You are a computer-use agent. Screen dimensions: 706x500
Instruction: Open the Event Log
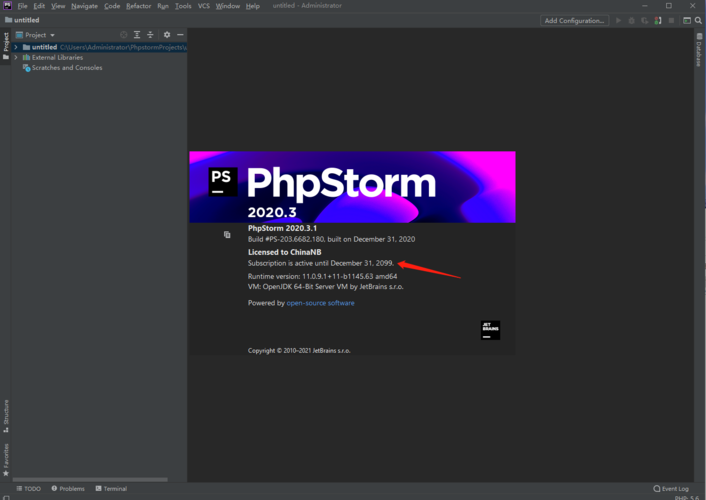tap(671, 489)
